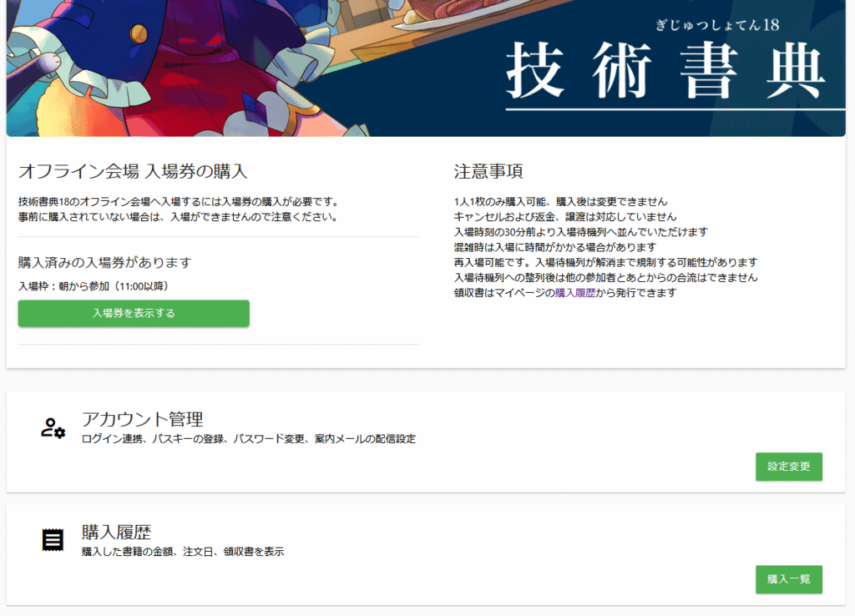Viewport: 855px width, 616px height.
Task: Click the sentence starting 事前に購入されていない場合は
Action: point(179,216)
